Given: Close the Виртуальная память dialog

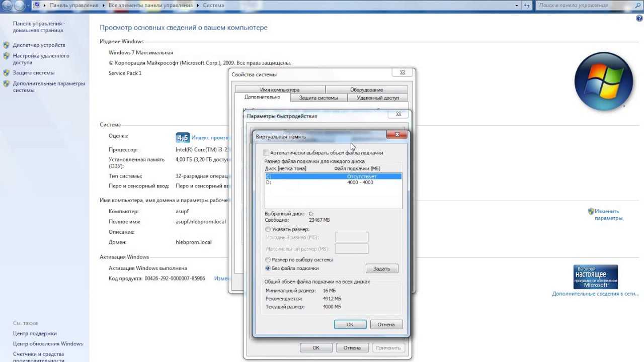Looking at the screenshot, I should (x=397, y=135).
